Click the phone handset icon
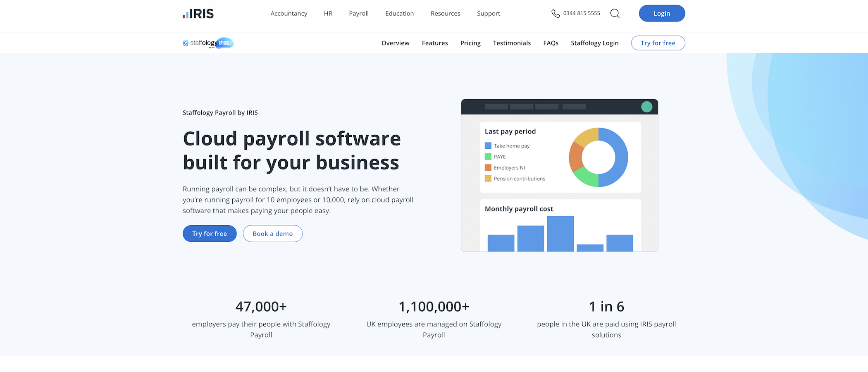868x372 pixels. click(555, 14)
